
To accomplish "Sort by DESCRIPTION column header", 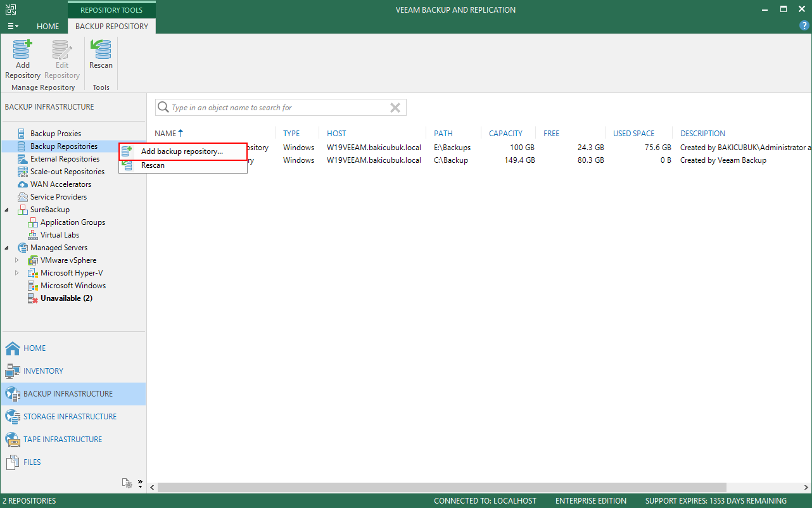I will (x=703, y=134).
